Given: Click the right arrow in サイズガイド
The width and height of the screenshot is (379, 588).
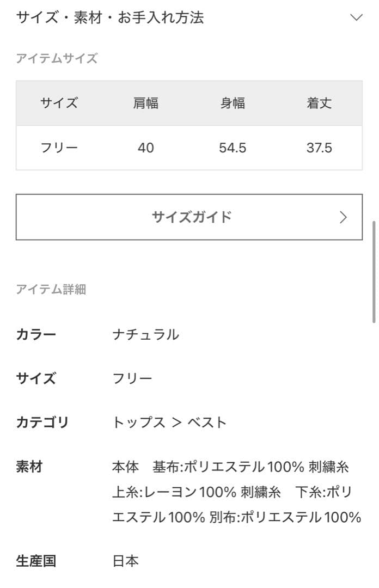Looking at the screenshot, I should coord(343,217).
